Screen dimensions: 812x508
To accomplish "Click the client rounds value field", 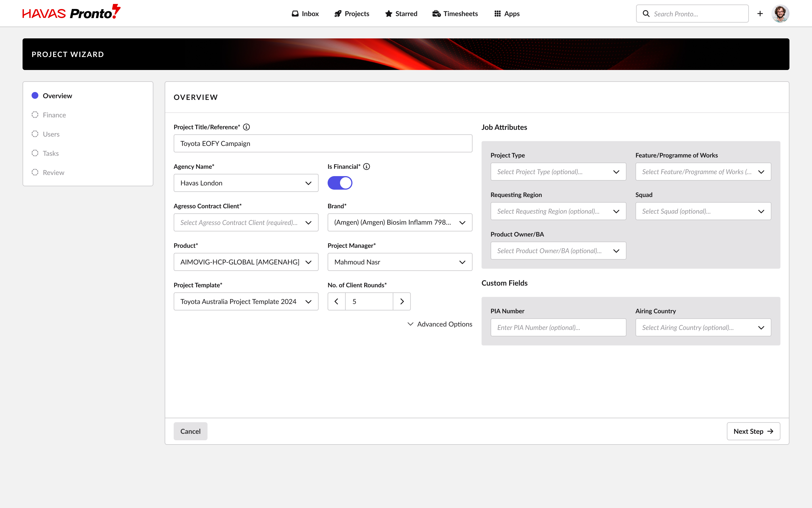I will coord(369,301).
